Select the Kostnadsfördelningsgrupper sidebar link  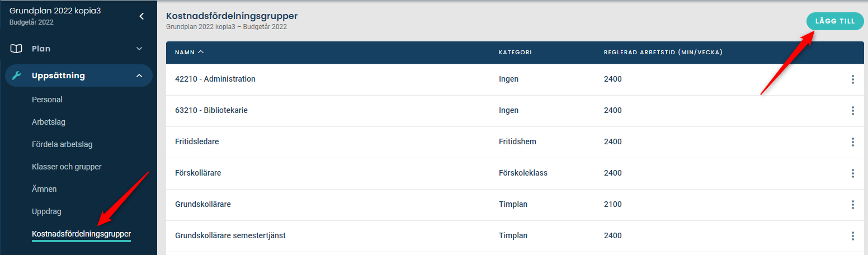pos(81,234)
